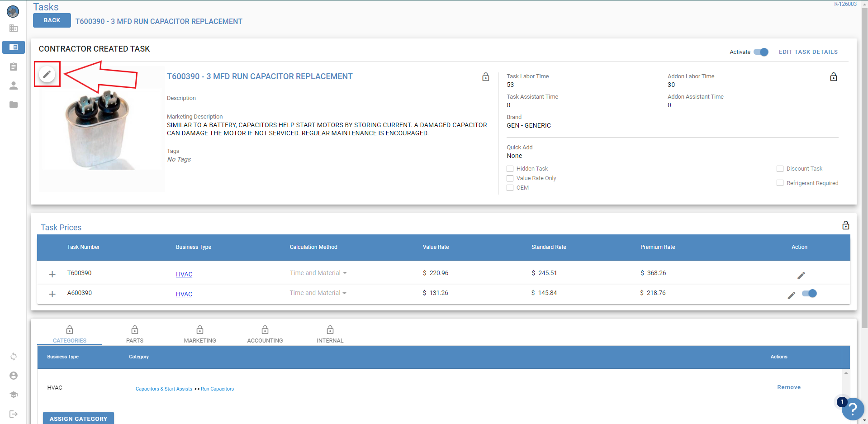Click the logout icon in the sidebar
Screen dimensions: 868x424
[x=14, y=414]
